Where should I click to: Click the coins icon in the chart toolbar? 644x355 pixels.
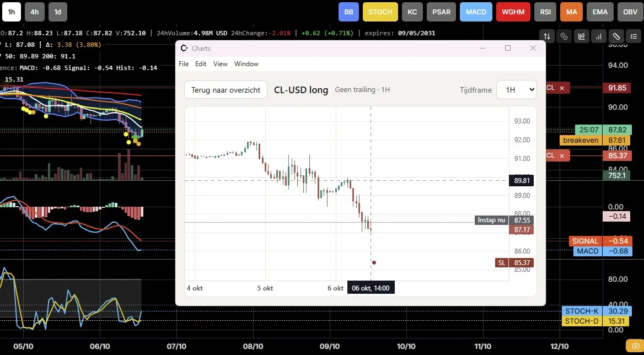564,36
